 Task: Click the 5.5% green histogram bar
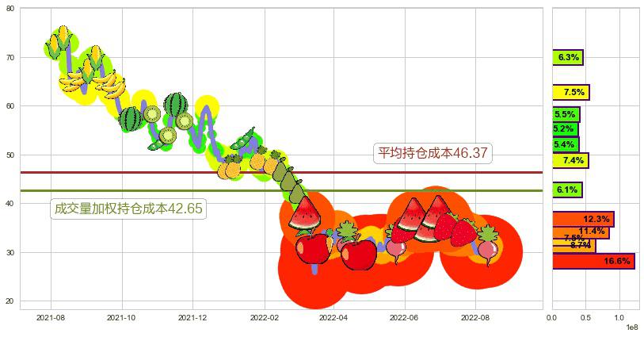[566, 114]
